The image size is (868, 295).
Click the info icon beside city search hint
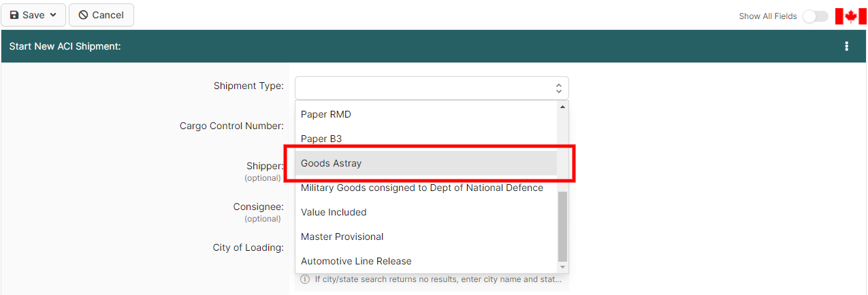[x=305, y=279]
